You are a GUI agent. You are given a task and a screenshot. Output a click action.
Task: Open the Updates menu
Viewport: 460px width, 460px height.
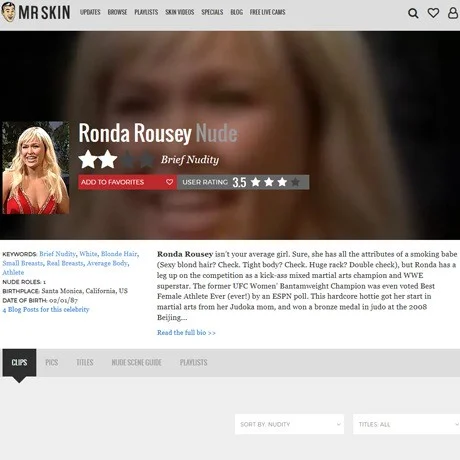point(90,12)
